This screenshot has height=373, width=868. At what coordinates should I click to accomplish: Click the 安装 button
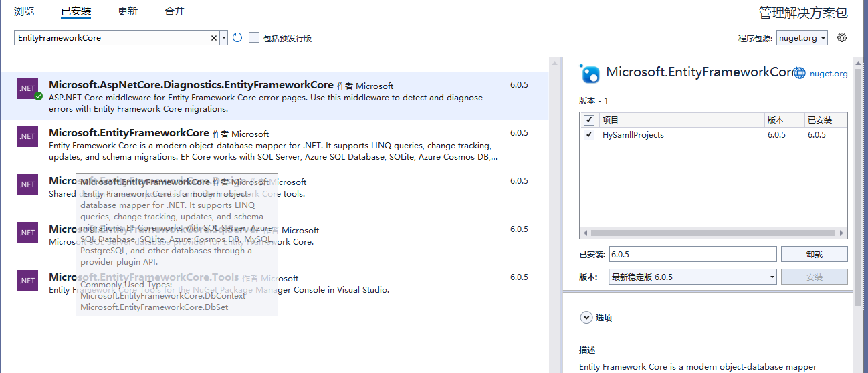pyautogui.click(x=815, y=277)
